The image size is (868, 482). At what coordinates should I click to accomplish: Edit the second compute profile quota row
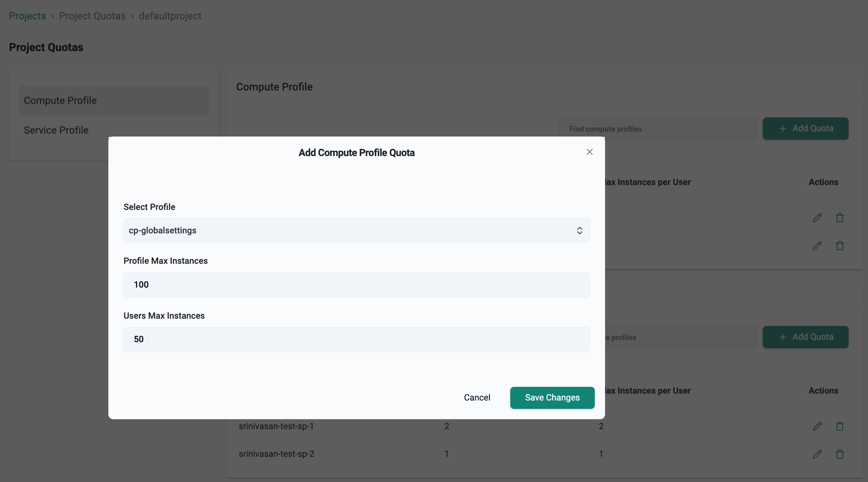(x=817, y=245)
